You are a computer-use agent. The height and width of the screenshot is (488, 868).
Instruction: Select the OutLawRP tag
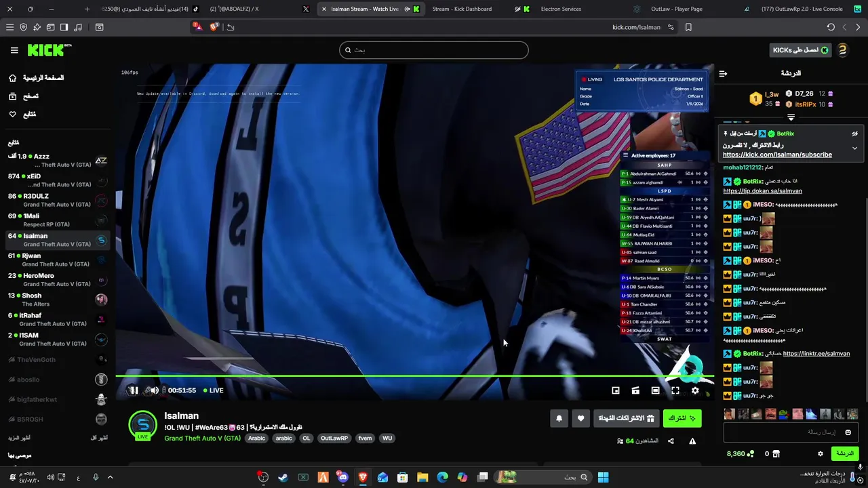[334, 439]
